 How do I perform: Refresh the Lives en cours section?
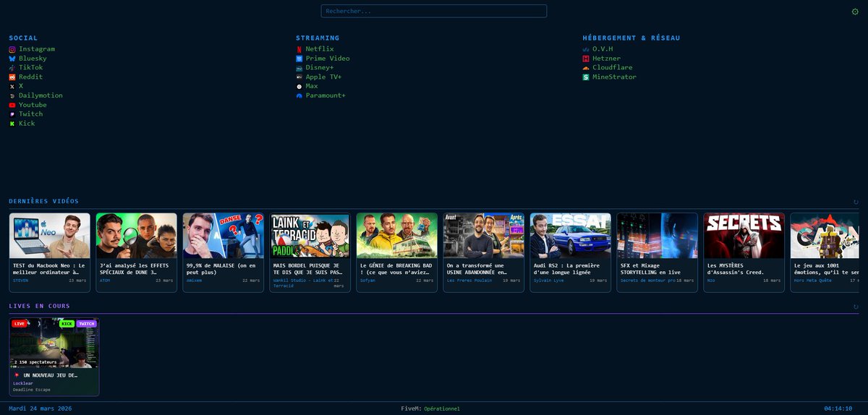856,307
